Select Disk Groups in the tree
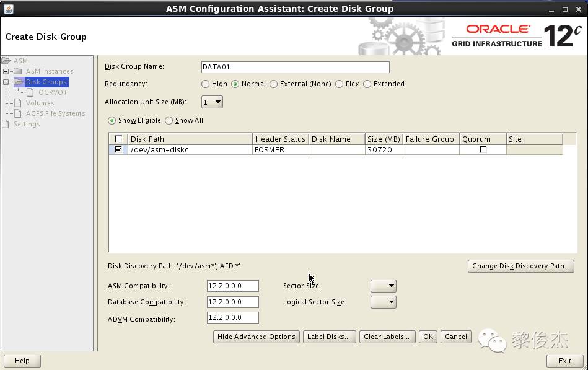The width and height of the screenshot is (588, 370). [46, 81]
